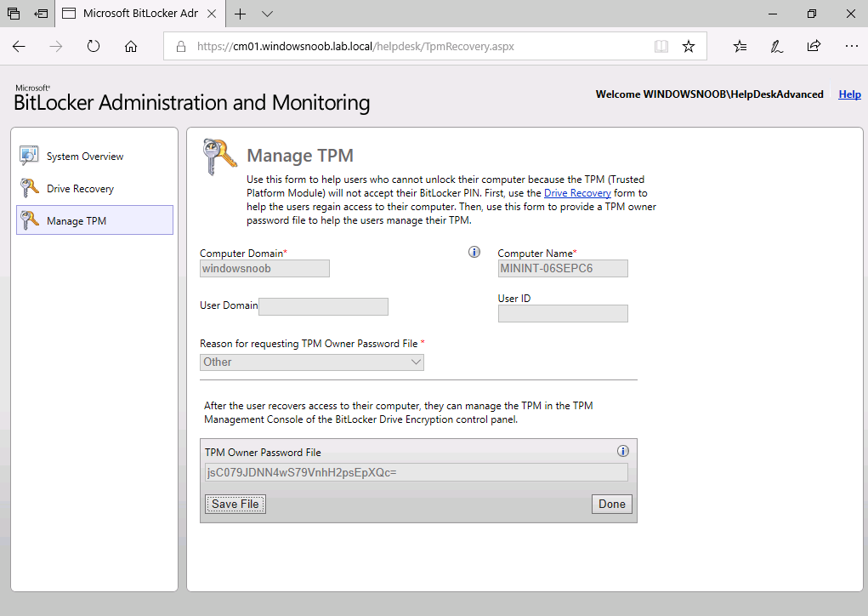Viewport: 868px width, 616px height.
Task: Click the Manage TPM header keys icon
Action: tap(219, 157)
